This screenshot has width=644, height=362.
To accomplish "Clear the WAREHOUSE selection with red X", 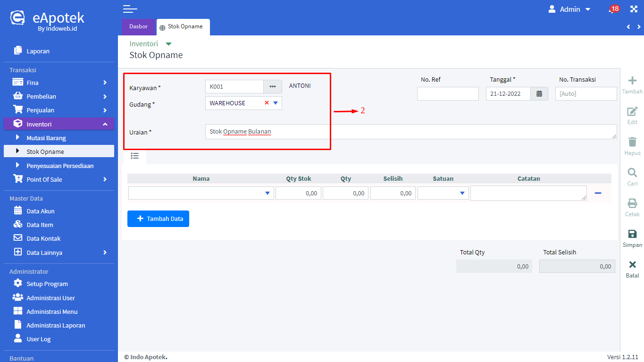I will (x=267, y=103).
